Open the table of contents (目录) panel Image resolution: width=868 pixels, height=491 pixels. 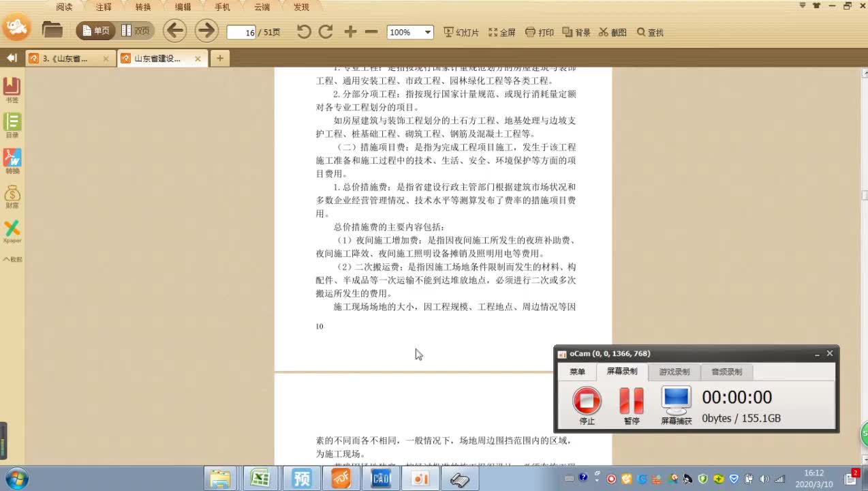click(12, 125)
